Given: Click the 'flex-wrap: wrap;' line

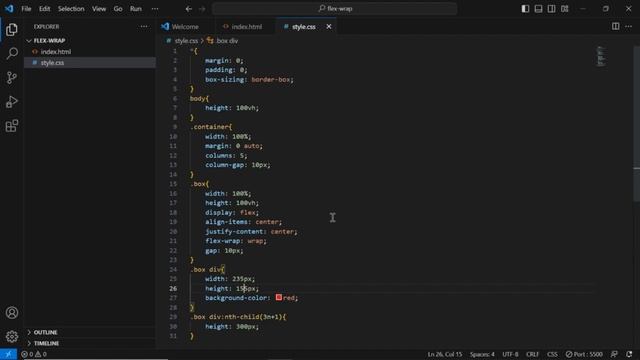Looking at the screenshot, I should click(236, 241).
